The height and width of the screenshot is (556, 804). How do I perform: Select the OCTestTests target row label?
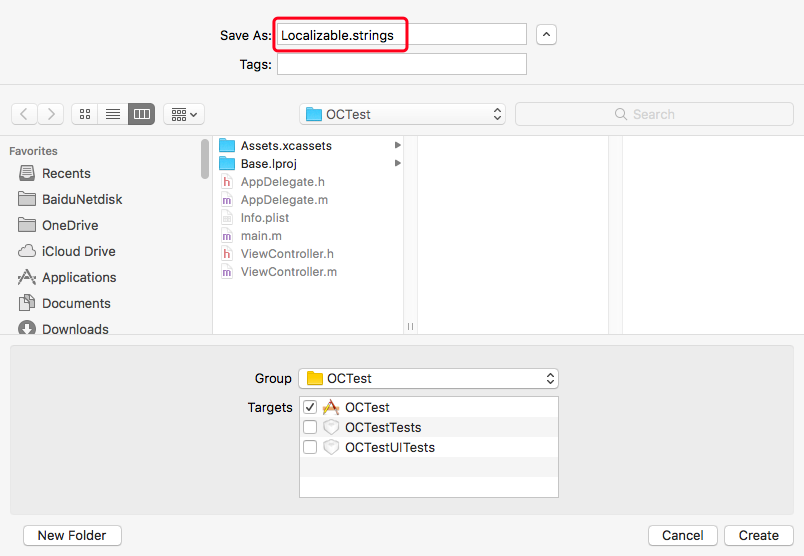coord(383,427)
